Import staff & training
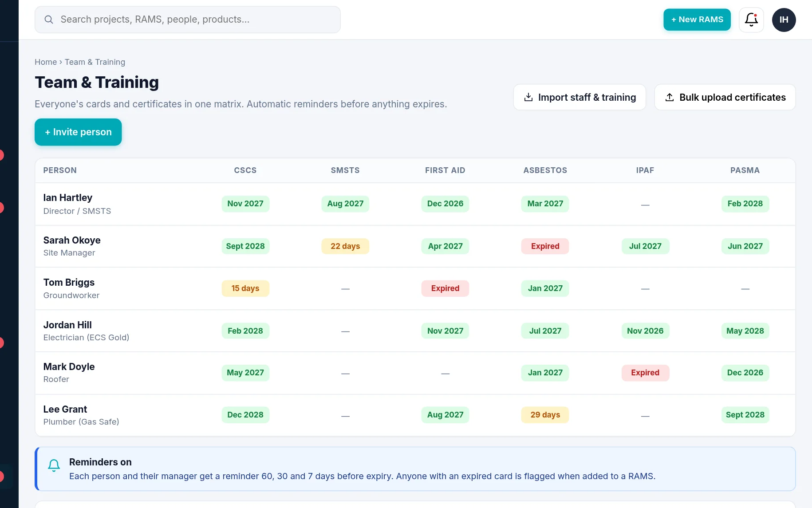The height and width of the screenshot is (508, 812). coord(579,97)
